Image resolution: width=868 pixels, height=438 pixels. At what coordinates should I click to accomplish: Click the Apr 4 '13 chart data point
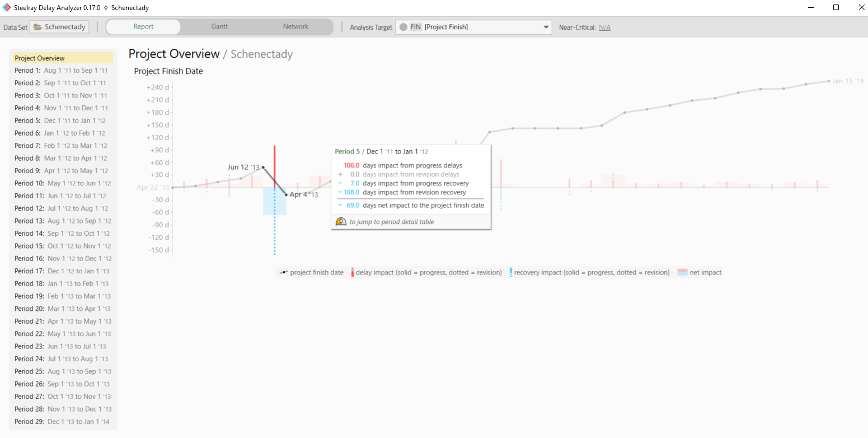[x=286, y=195]
